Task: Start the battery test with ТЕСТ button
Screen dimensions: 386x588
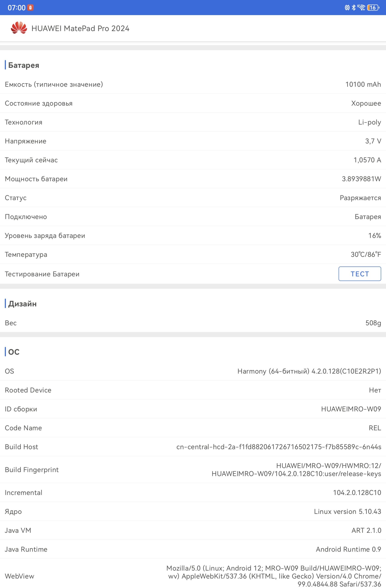Action: click(360, 274)
